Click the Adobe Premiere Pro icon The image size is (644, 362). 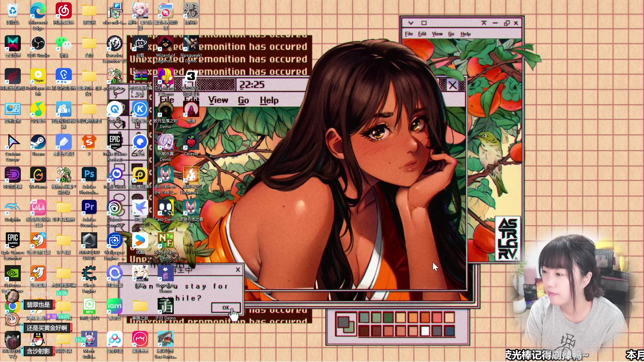click(x=89, y=208)
